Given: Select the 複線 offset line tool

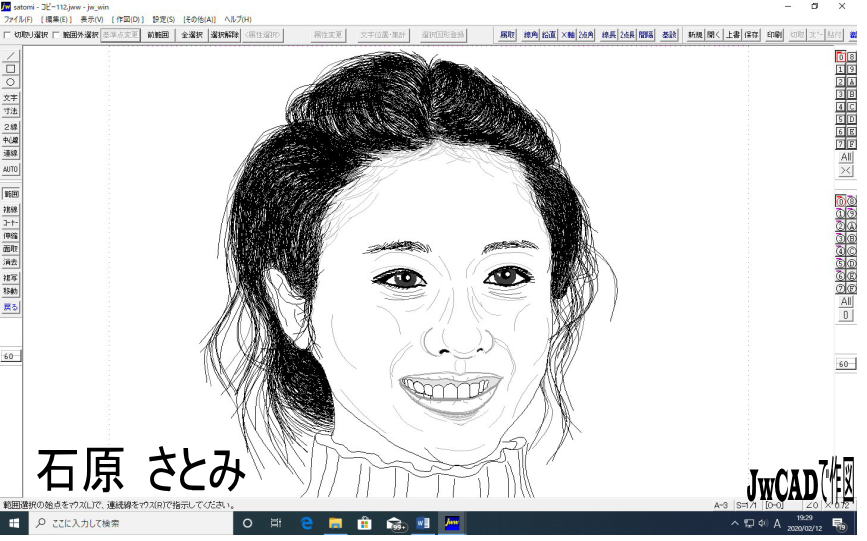Looking at the screenshot, I should point(11,210).
